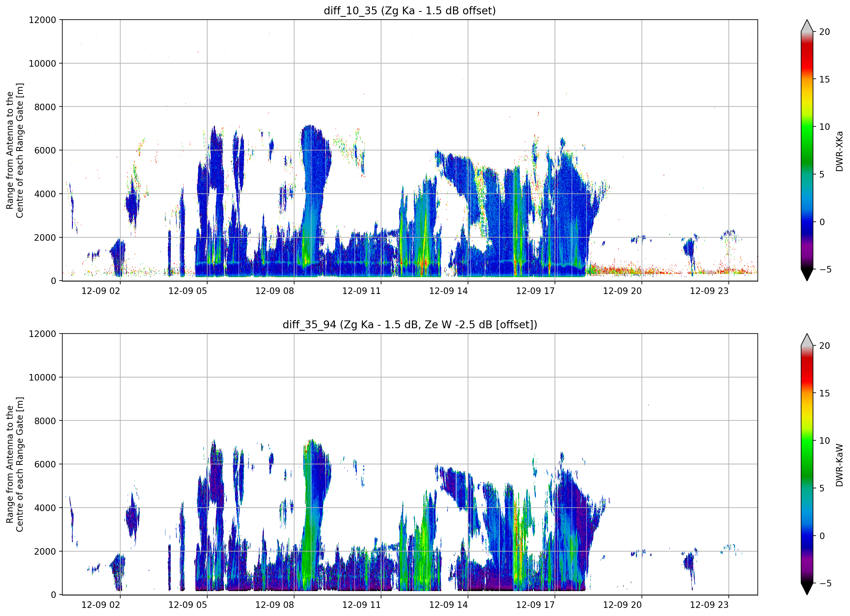
Task: Click the 2000 y-tick of top plot
Action: tap(45, 238)
